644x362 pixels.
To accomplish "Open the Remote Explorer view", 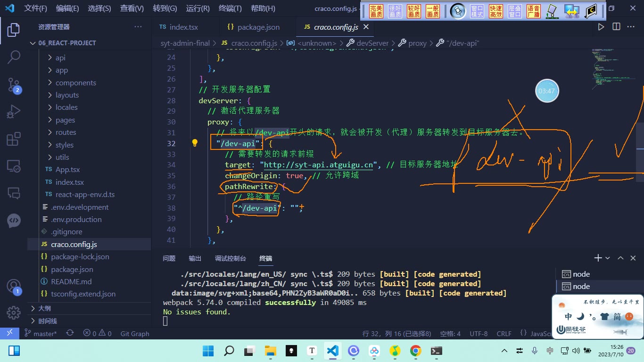I will [x=14, y=166].
